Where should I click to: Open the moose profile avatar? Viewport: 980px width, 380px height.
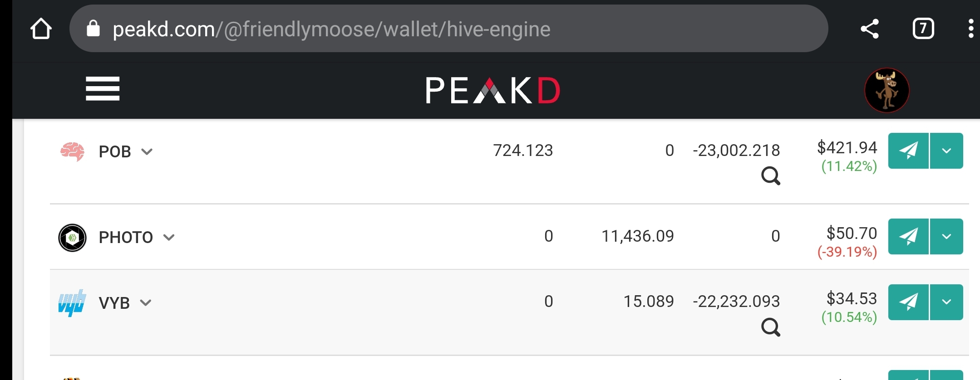click(x=886, y=90)
